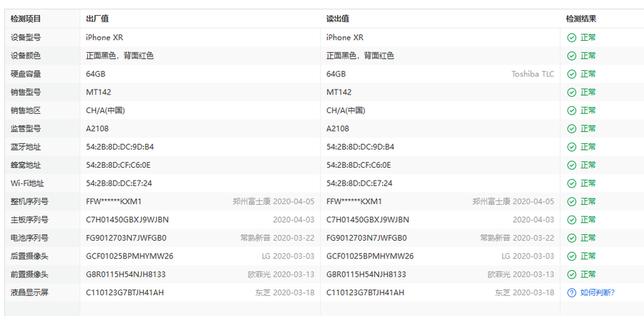This screenshot has height=316, width=644.
Task: Click factory 郑州富士康 2020-04-05 note
Action: pos(273,201)
